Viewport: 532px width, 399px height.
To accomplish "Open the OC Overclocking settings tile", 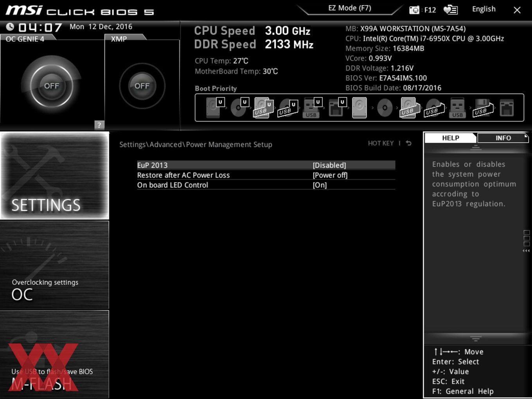I will tap(55, 265).
